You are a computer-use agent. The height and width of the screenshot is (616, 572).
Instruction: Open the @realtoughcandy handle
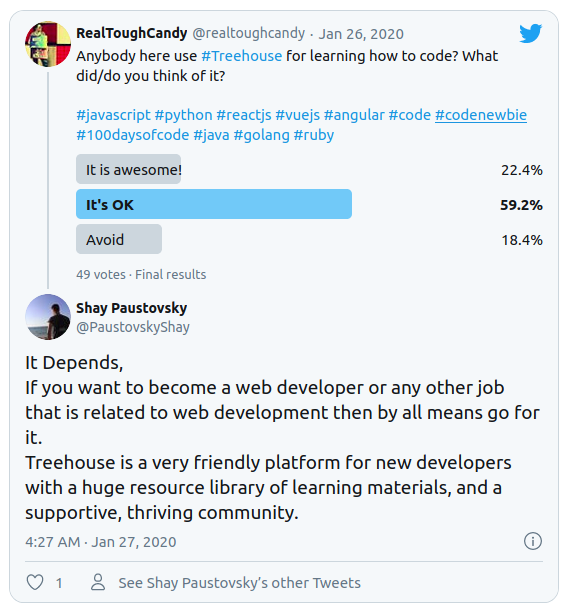click(x=249, y=34)
